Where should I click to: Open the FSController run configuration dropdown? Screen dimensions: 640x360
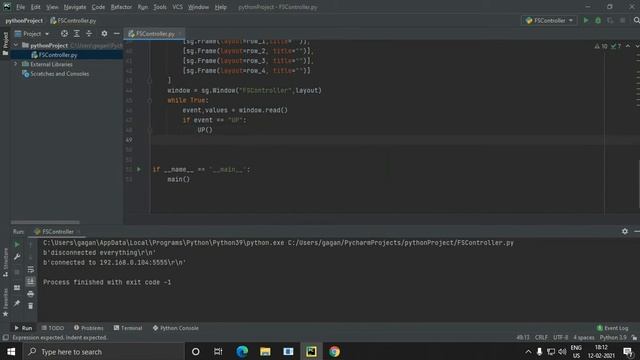(549, 20)
